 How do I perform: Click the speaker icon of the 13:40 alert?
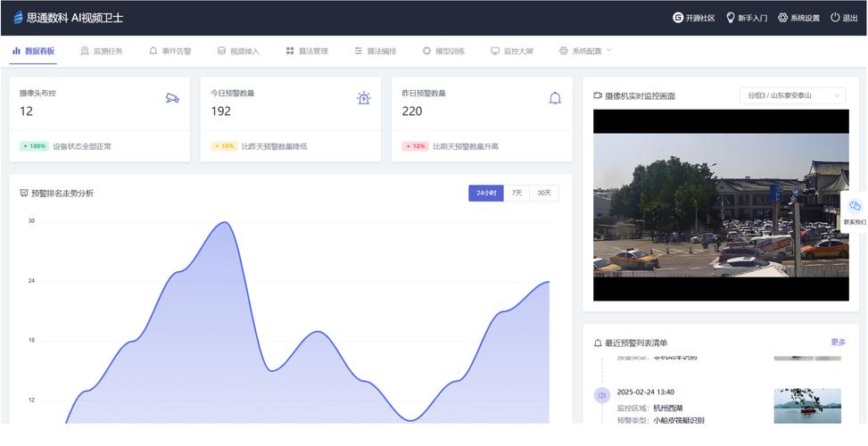[602, 395]
